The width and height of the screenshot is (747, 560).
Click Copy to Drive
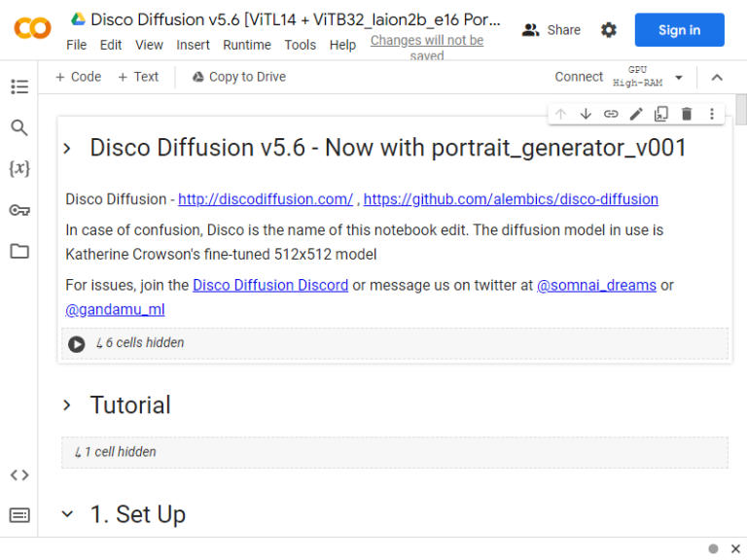[239, 77]
